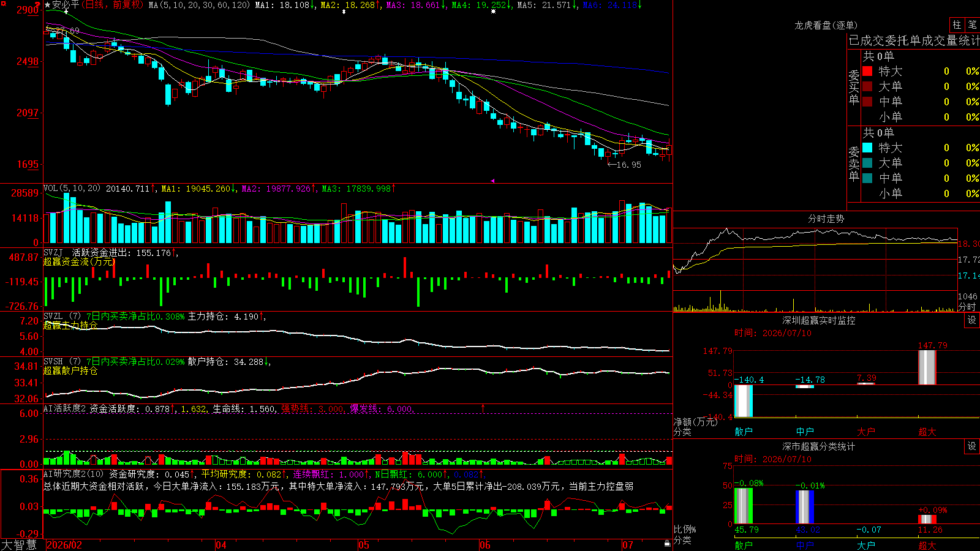This screenshot has width=980, height=551.
Task: Click the 07 month marker on time axis
Action: 628,545
